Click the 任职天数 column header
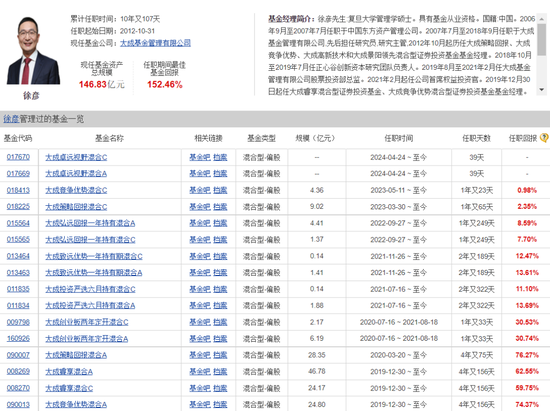This screenshot has height=411, width=550. pyautogui.click(x=476, y=138)
